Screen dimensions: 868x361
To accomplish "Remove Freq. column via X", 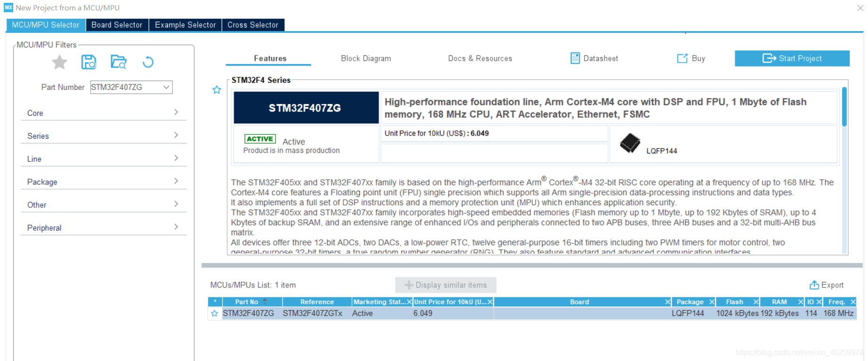I will coord(853,302).
